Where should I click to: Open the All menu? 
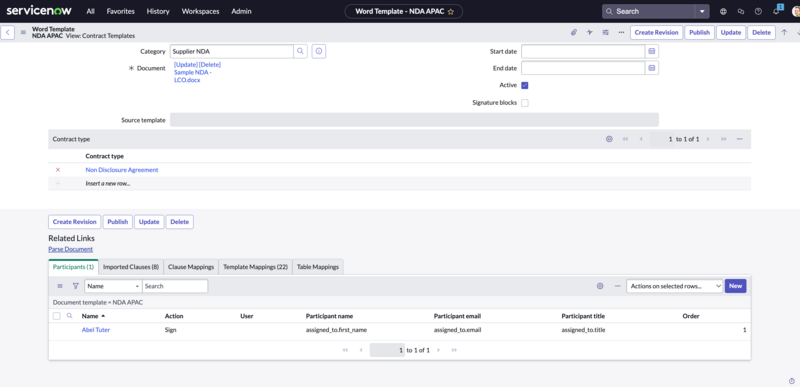pyautogui.click(x=90, y=11)
